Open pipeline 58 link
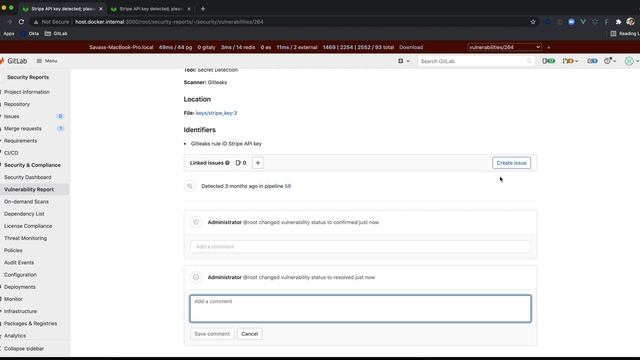Image resolution: width=640 pixels, height=360 pixels. coord(288,186)
